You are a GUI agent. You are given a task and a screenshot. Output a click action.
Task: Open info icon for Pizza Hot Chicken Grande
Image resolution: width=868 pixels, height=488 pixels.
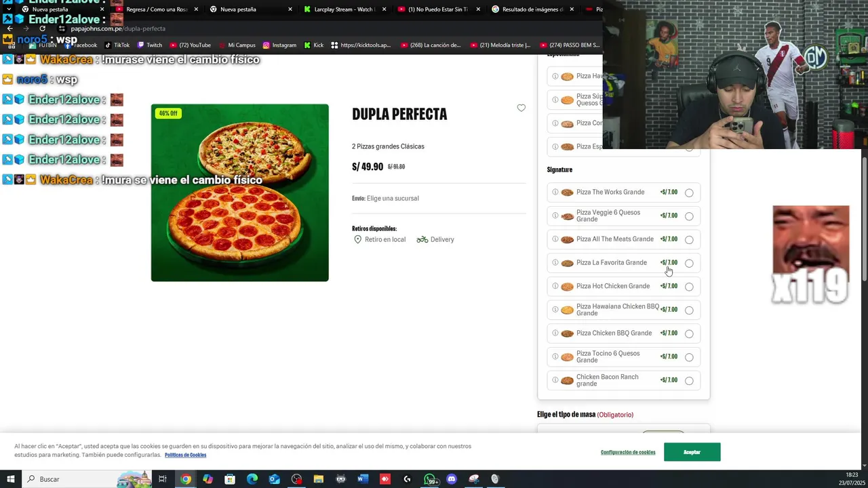point(555,286)
